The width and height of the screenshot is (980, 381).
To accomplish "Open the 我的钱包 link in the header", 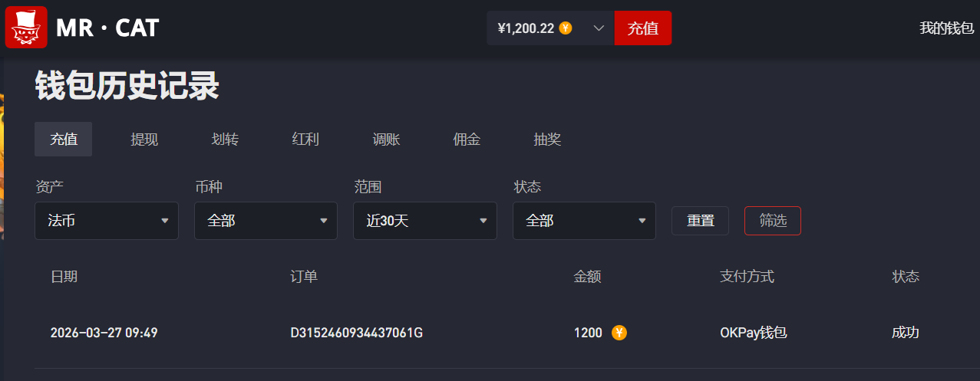I will pos(946,28).
